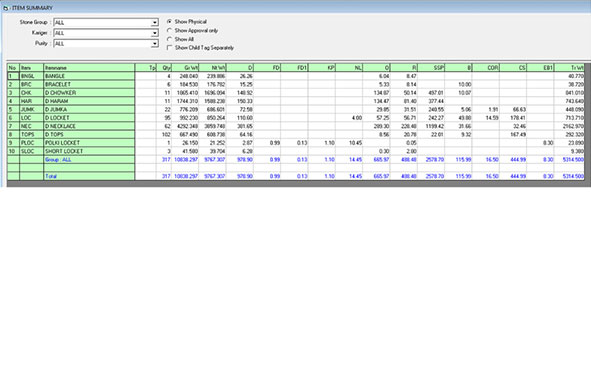591x369 pixels.
Task: Click the SLOC item code cell
Action: click(x=32, y=151)
